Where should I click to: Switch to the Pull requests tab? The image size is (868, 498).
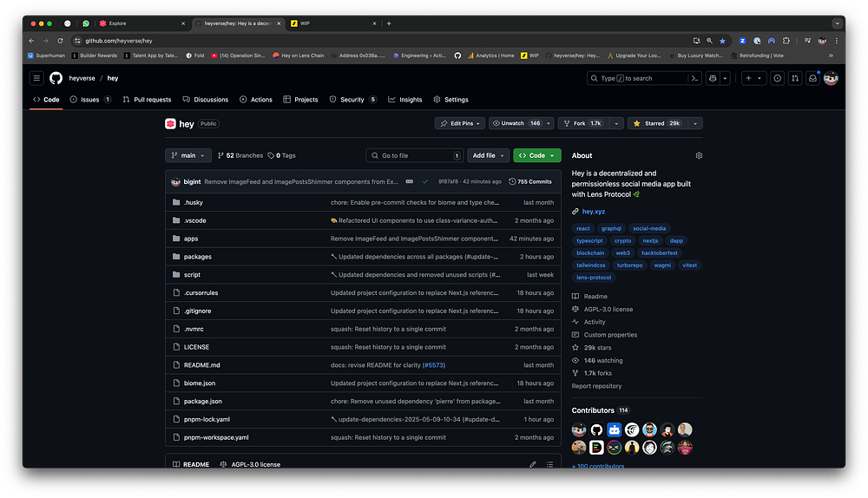tap(148, 100)
